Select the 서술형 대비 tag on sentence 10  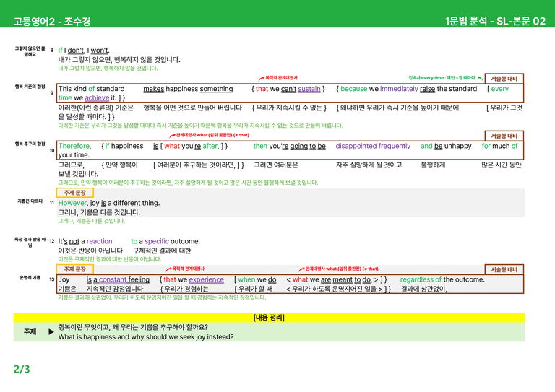(504, 136)
